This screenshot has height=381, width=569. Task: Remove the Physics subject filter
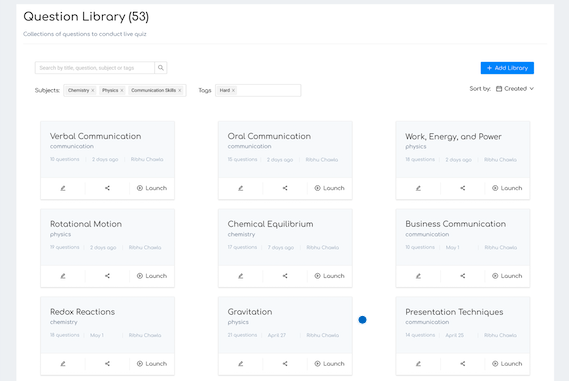pyautogui.click(x=122, y=90)
